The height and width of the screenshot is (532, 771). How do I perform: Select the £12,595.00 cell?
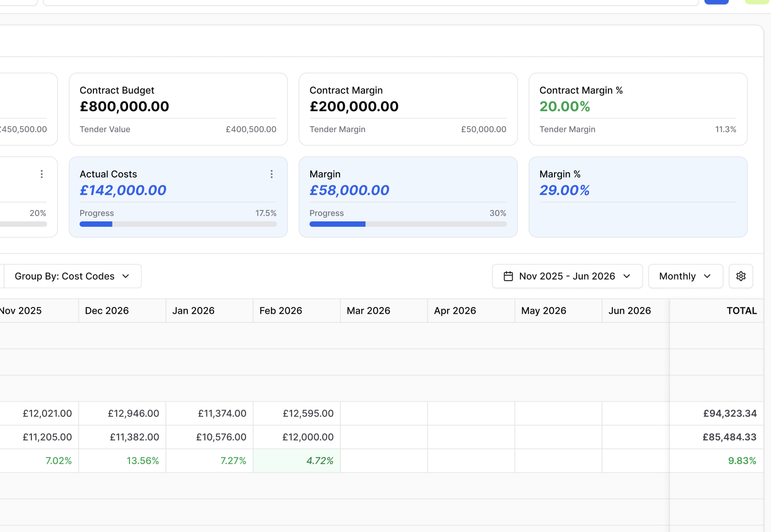(297, 414)
